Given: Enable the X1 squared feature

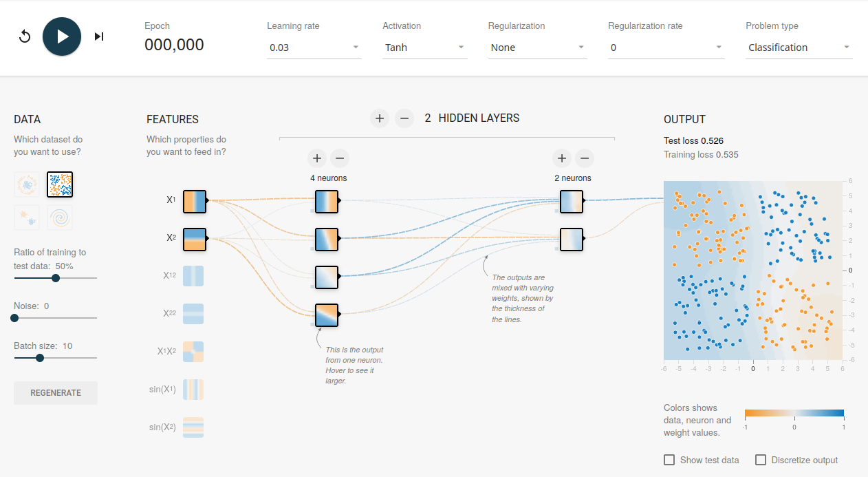Looking at the screenshot, I should [193, 275].
